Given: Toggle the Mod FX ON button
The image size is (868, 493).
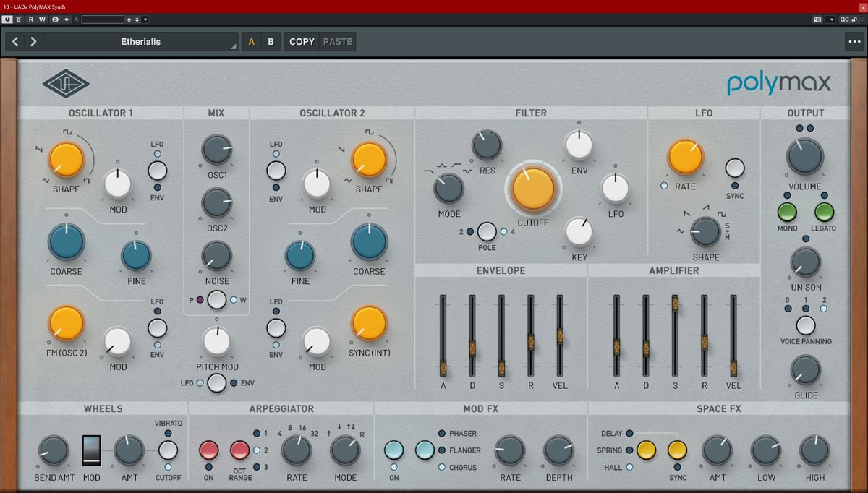Looking at the screenshot, I should click(x=394, y=450).
